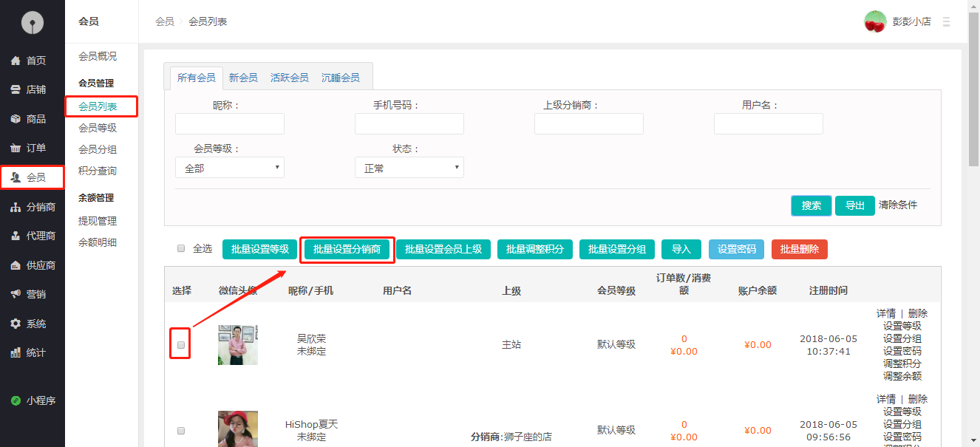Open the 会员等级 dropdown showing 全部
This screenshot has height=447, width=980.
(x=229, y=167)
